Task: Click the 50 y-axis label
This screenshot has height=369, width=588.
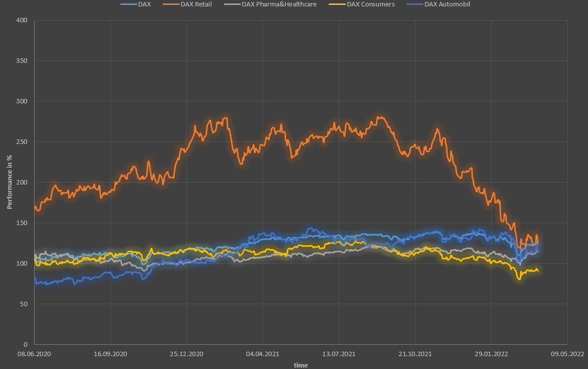Action: pyautogui.click(x=24, y=304)
